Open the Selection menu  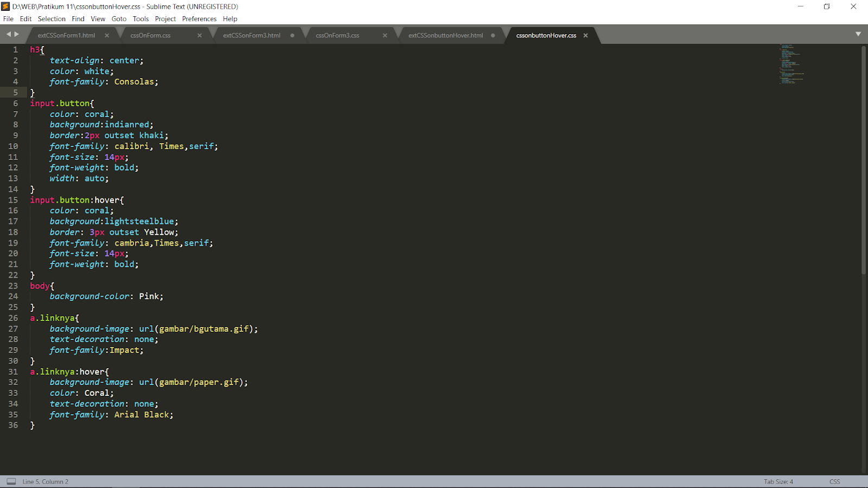pyautogui.click(x=52, y=18)
